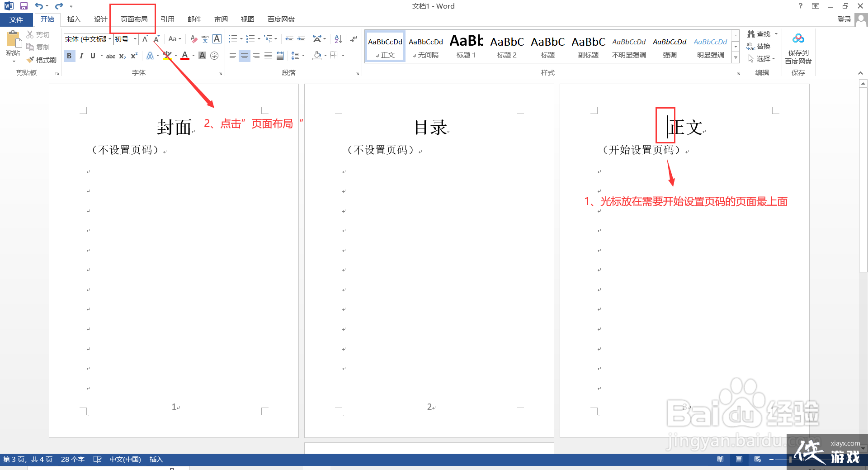Apply red font color swatch
Viewport: 868px width, 470px height.
coord(185,56)
